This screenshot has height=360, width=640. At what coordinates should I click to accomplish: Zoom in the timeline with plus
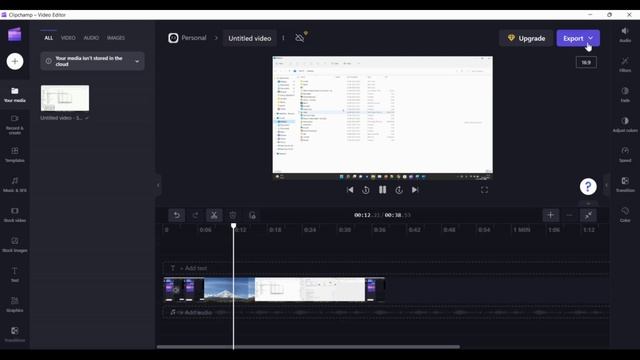(550, 215)
